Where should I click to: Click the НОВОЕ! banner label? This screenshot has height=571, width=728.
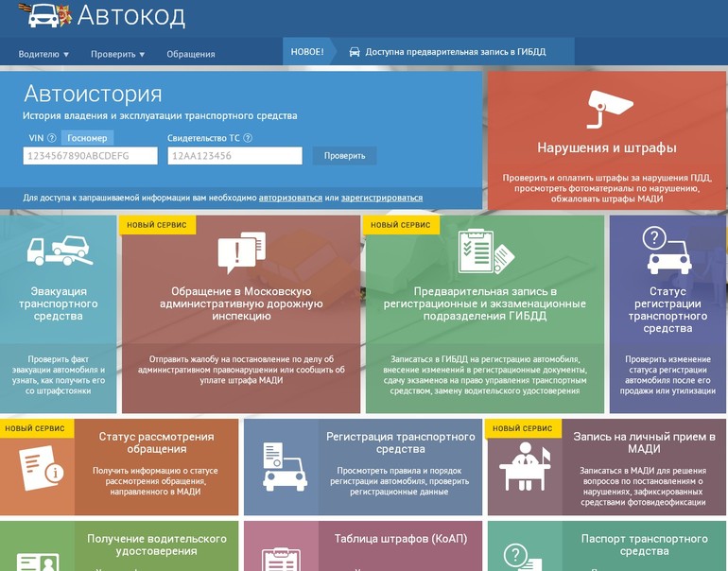point(307,52)
